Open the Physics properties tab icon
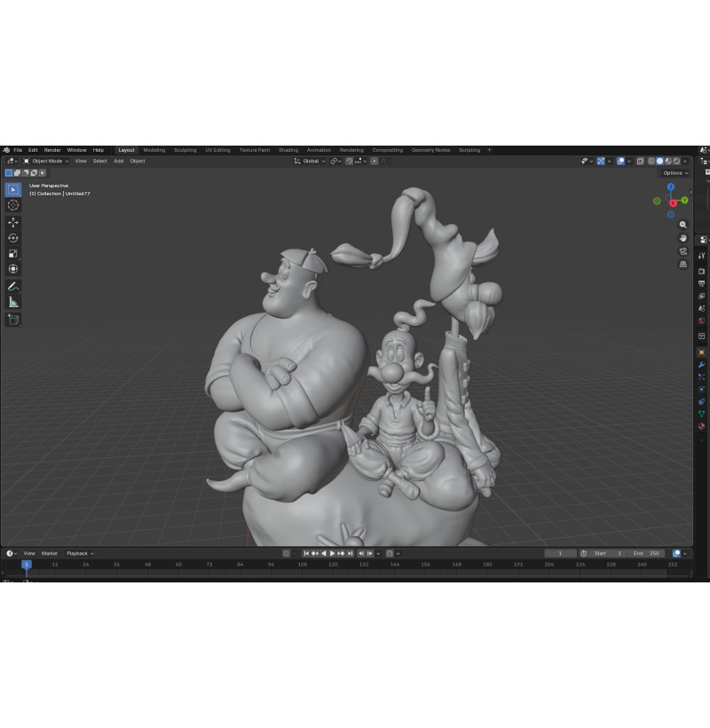Screen dimensions: 710x728 [x=702, y=389]
